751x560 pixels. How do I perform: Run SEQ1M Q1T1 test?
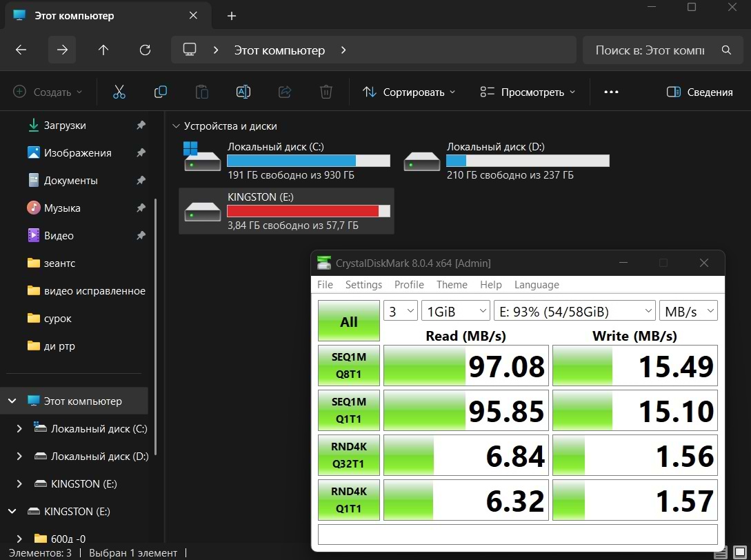click(x=349, y=410)
